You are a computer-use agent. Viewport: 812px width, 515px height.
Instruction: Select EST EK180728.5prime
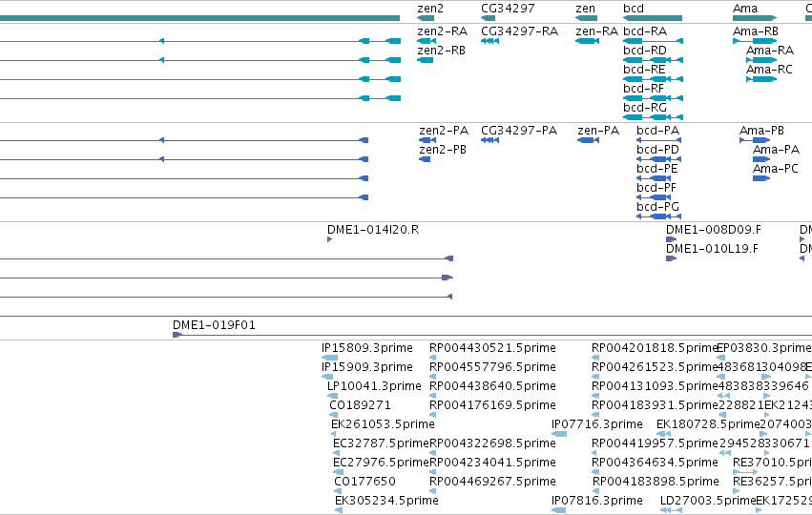(664, 434)
